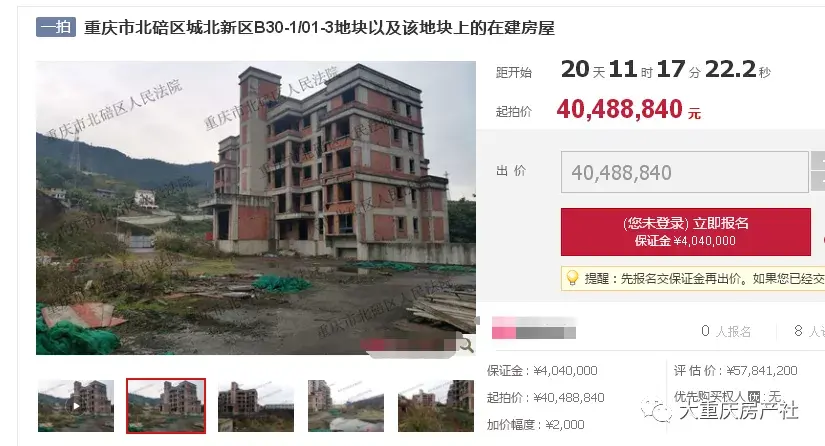Screen dimensions: 825x446
Task: Select the fourth thumbnail with the puddle
Action: (x=346, y=406)
